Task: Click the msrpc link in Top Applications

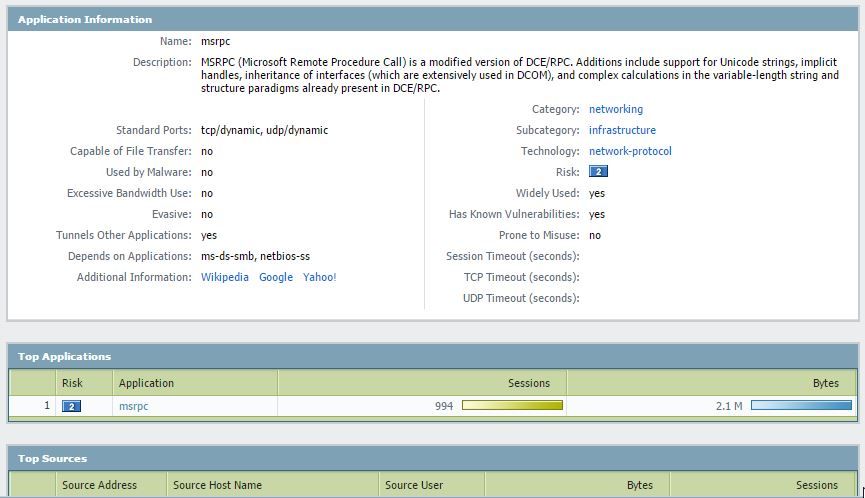Action: click(134, 406)
